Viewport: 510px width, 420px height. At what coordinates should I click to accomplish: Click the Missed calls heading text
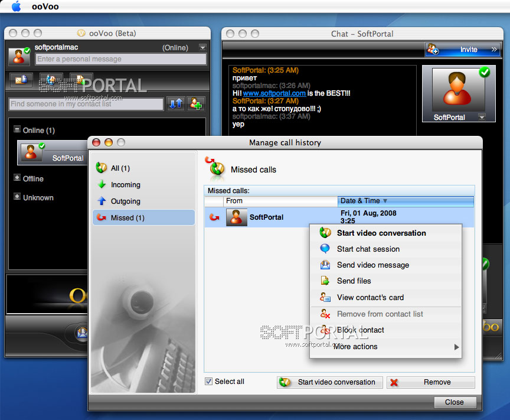(x=253, y=170)
